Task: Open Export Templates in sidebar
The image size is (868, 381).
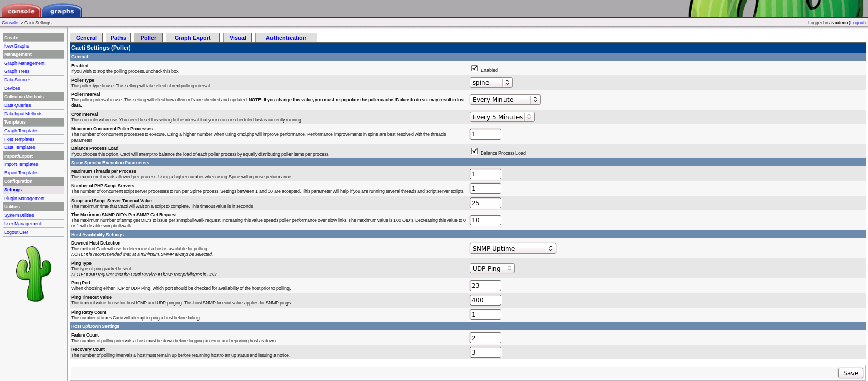Action: click(x=21, y=173)
